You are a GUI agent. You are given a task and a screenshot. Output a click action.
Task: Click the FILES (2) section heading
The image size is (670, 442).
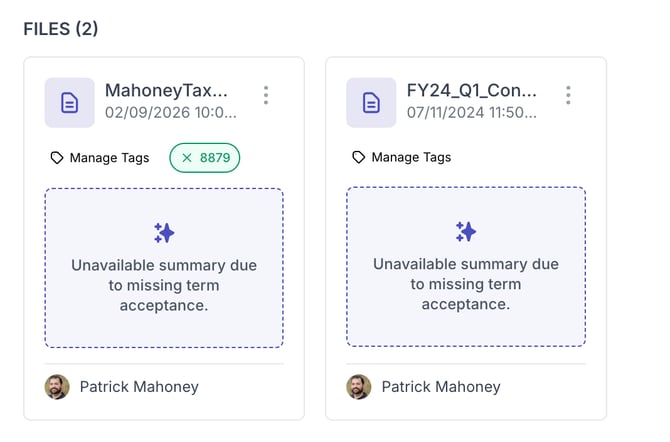click(61, 28)
